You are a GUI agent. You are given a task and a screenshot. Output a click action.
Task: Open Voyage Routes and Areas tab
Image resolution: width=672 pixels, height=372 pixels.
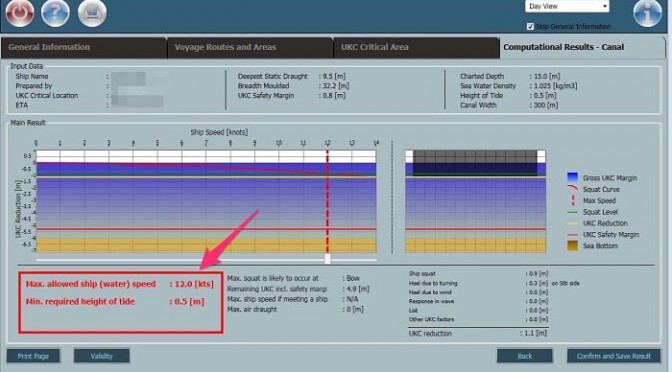pyautogui.click(x=250, y=48)
